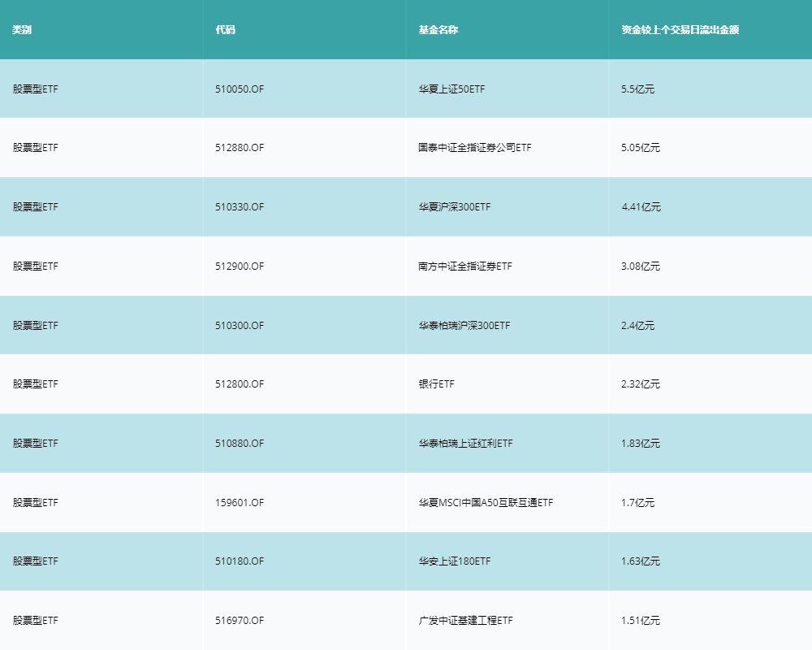The image size is (812, 650).
Task: Click 股票型ETF in the 510300.OF row
Action: click(x=35, y=325)
